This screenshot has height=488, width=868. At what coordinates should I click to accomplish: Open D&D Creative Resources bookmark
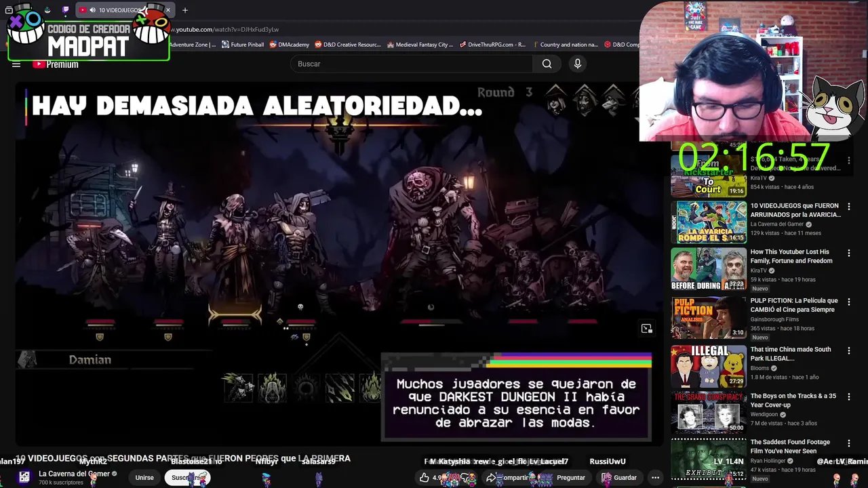tap(347, 45)
